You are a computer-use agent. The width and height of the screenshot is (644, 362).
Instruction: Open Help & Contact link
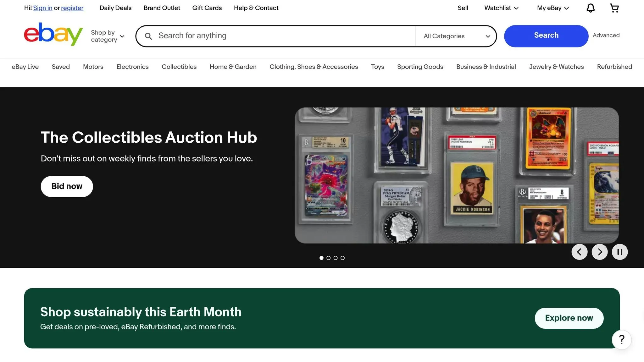[x=256, y=8]
